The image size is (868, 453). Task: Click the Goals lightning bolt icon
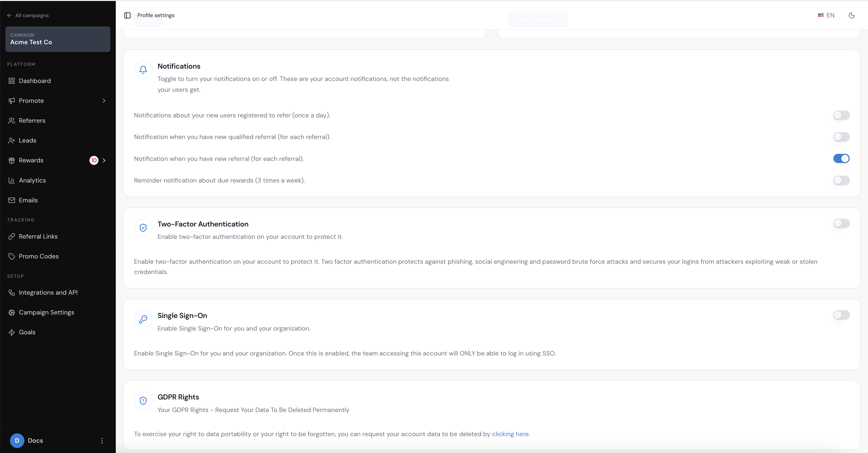[12, 333]
